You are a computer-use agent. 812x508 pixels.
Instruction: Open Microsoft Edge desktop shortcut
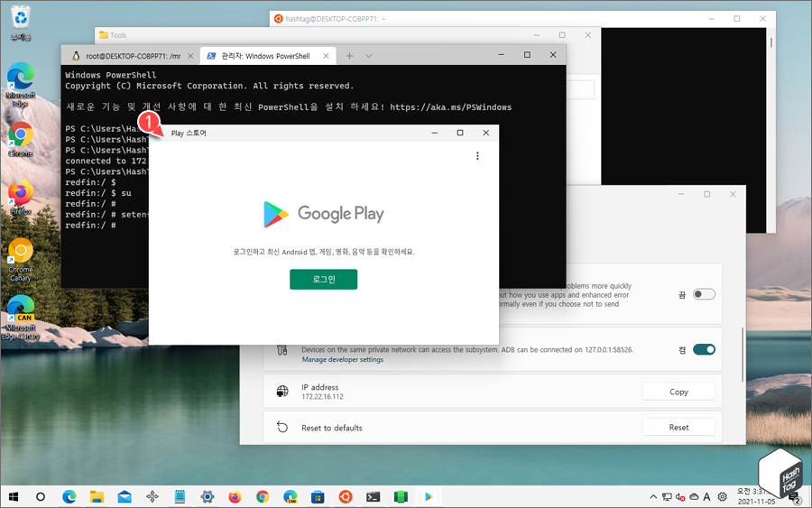pyautogui.click(x=21, y=85)
